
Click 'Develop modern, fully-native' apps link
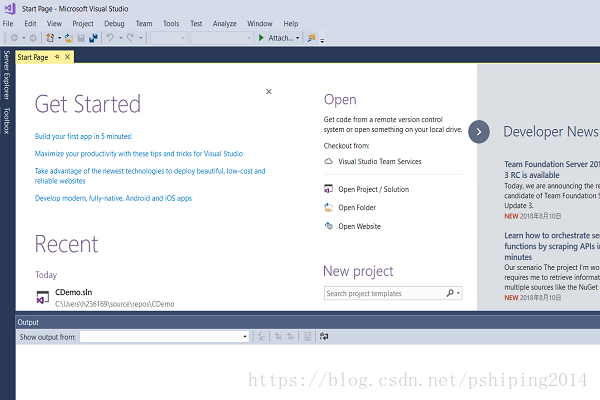pos(113,198)
